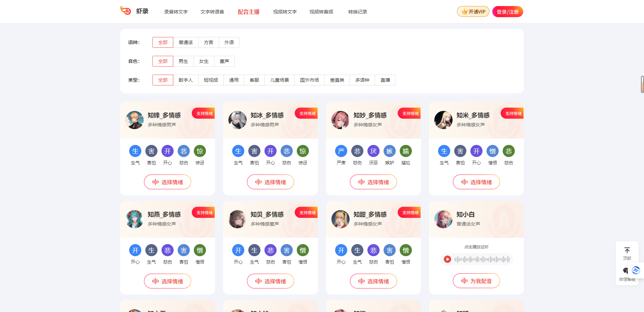644x312 pixels.
Task: Click the 虾录 logo icon
Action: pos(126,11)
